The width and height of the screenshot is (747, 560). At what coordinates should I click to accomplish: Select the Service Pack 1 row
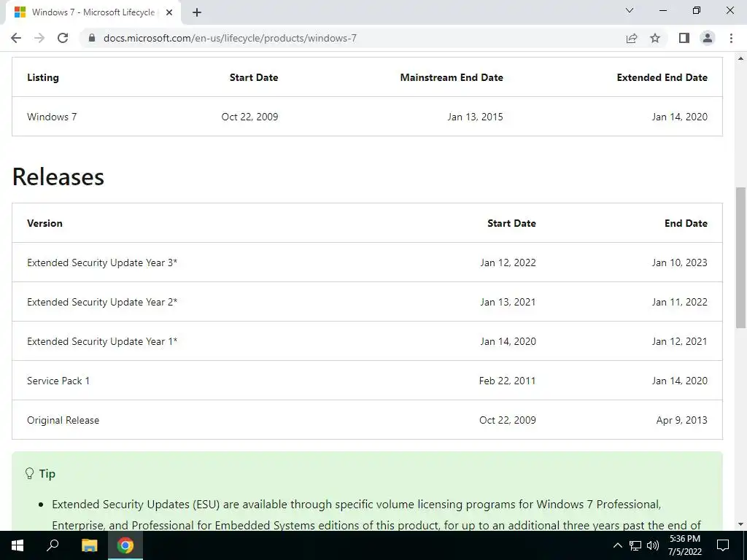tap(367, 381)
